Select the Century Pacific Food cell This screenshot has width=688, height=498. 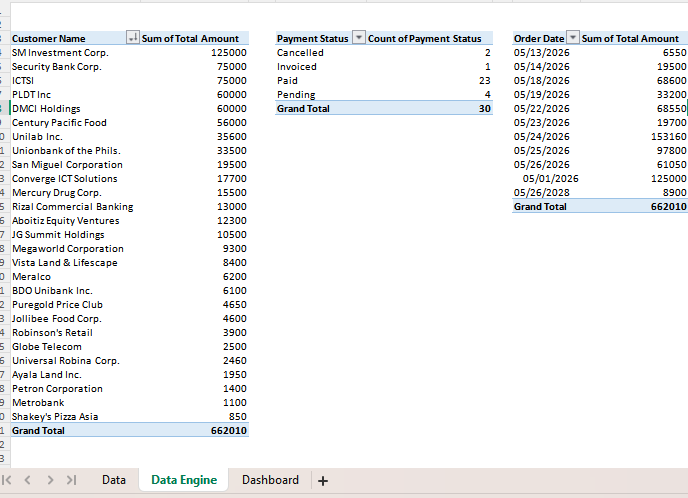coord(75,123)
